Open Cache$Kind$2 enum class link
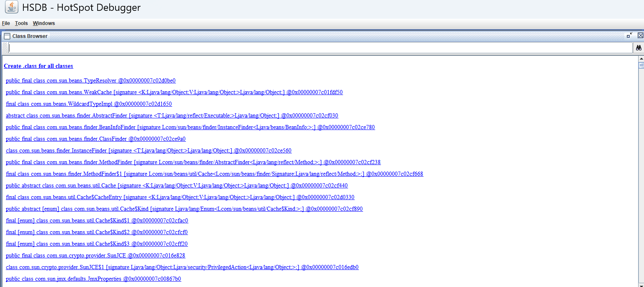Viewport: 644px width, 287px height. click(x=97, y=232)
